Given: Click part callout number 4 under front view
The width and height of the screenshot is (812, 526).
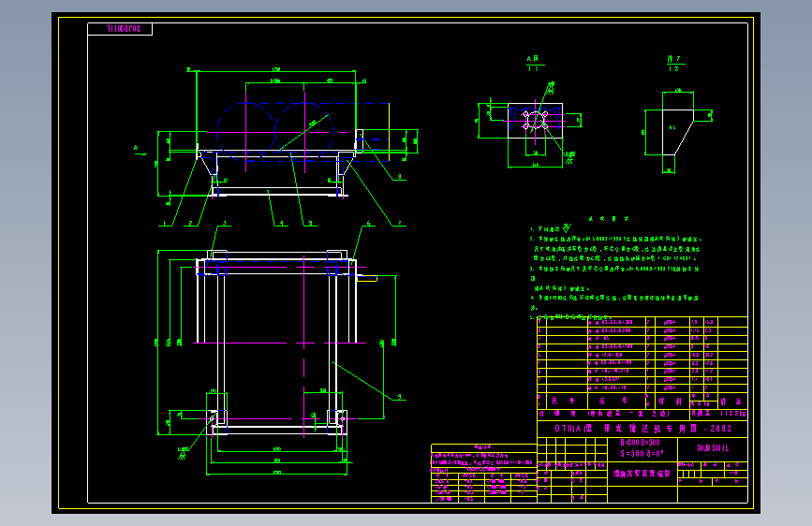Looking at the screenshot, I should (282, 223).
